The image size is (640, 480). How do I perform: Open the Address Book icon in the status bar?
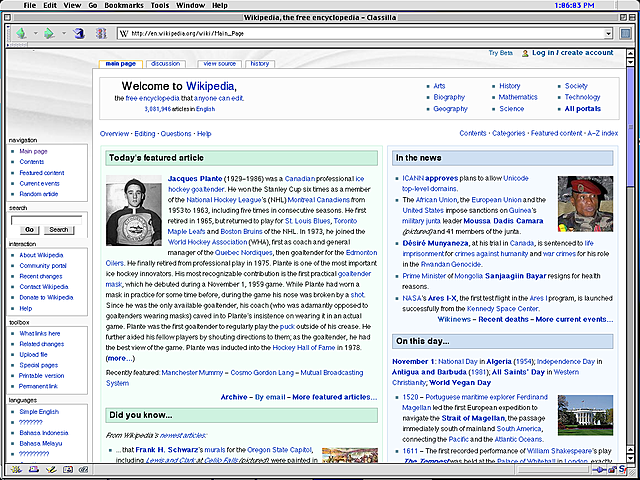pos(67,469)
